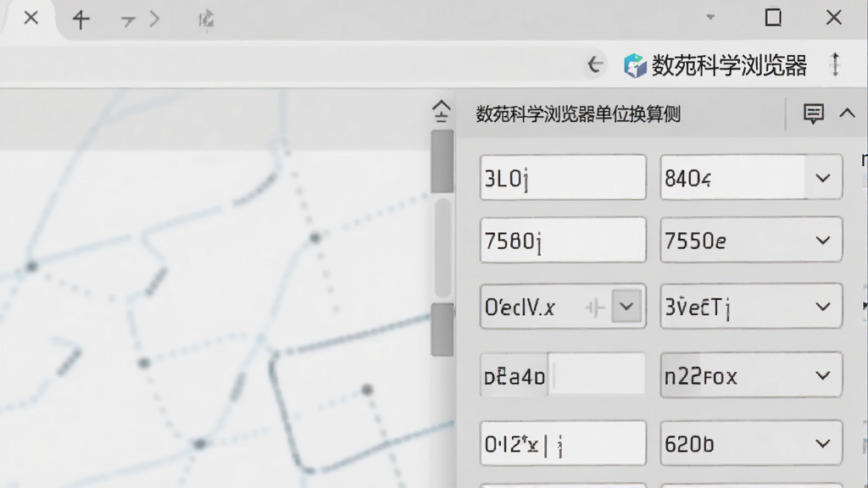Image resolution: width=868 pixels, height=488 pixels.
Task: Click the input field showing 3L0
Action: pyautogui.click(x=563, y=178)
